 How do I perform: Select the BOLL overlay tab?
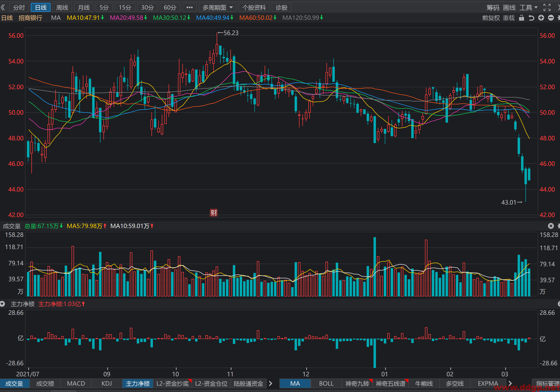[x=326, y=383]
